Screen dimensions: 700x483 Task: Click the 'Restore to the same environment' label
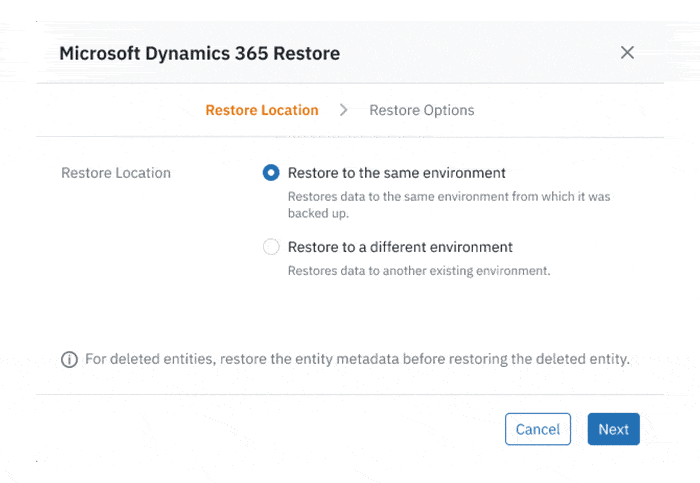click(x=396, y=173)
